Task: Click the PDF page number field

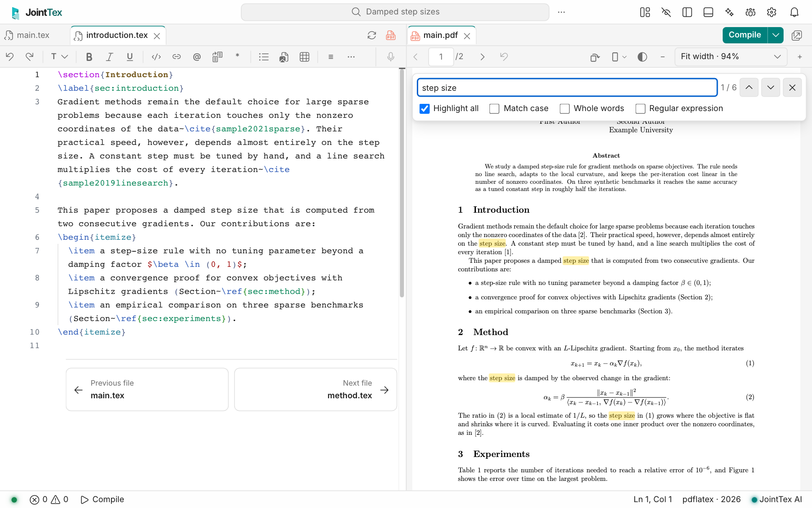Action: (x=441, y=56)
